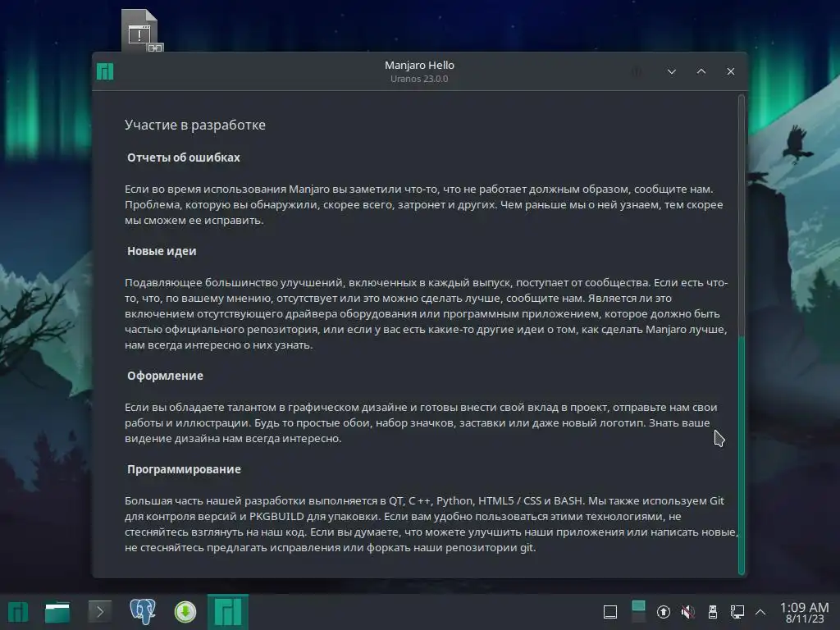The width and height of the screenshot is (840, 630).
Task: Minimize the Manjaro Hello window
Action: (671, 71)
